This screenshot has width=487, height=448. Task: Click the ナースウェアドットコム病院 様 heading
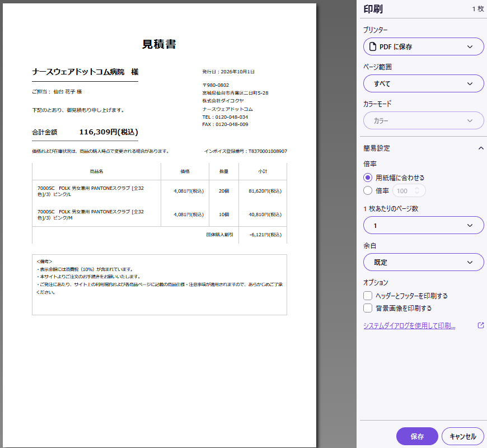coord(85,72)
